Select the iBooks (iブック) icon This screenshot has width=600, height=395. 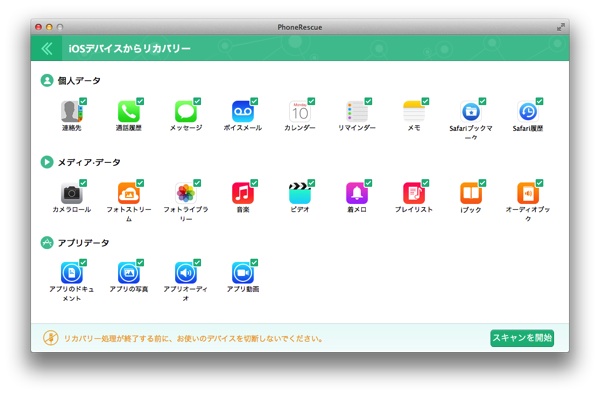[471, 193]
